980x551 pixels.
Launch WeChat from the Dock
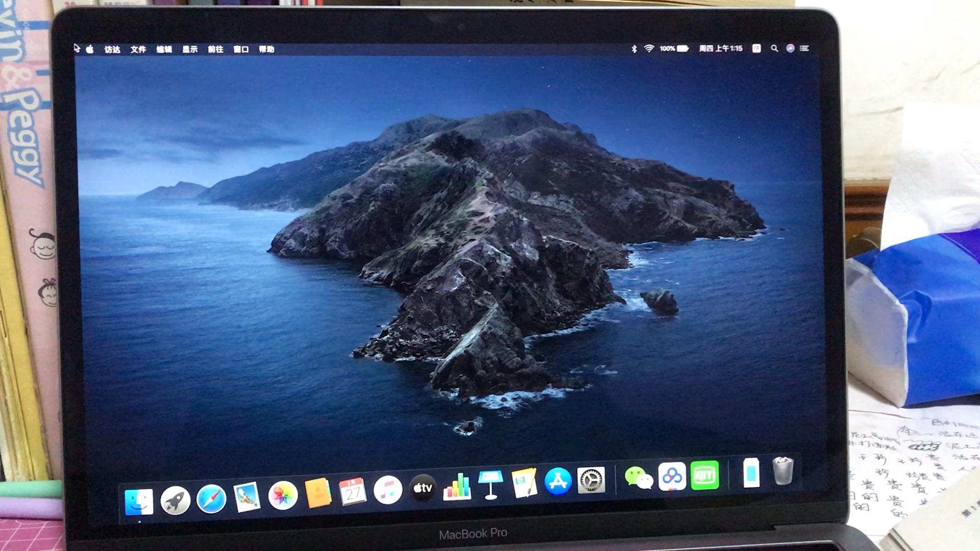(x=639, y=478)
